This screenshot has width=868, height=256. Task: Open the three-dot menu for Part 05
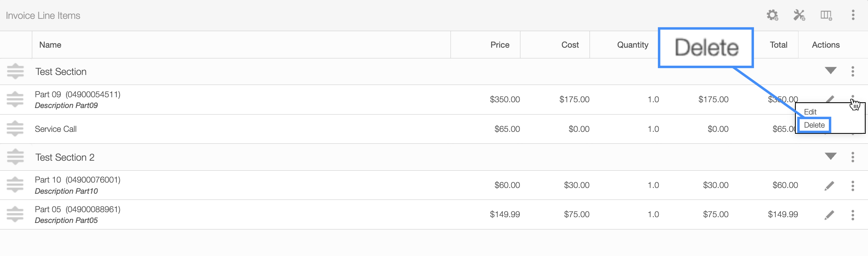tap(853, 215)
